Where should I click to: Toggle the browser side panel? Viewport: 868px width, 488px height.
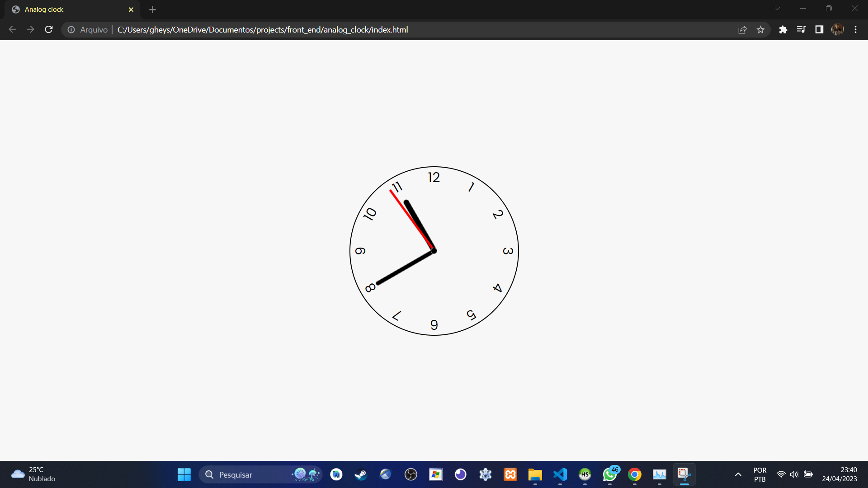819,29
